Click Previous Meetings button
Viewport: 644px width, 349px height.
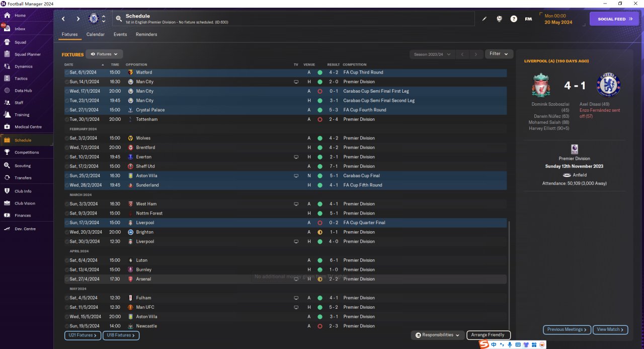click(x=567, y=329)
